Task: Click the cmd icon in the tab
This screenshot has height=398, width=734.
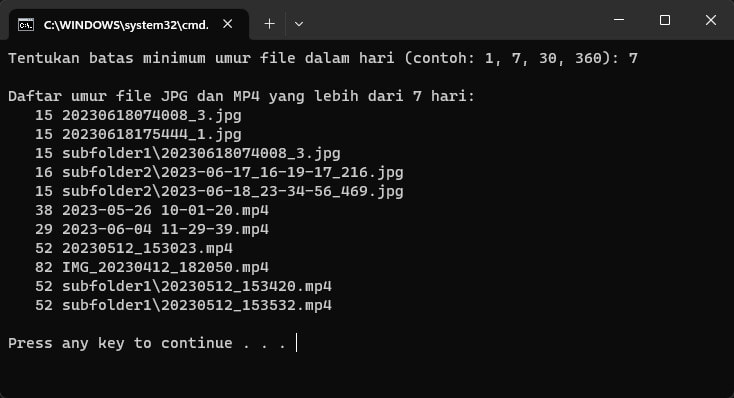Action: [26, 24]
